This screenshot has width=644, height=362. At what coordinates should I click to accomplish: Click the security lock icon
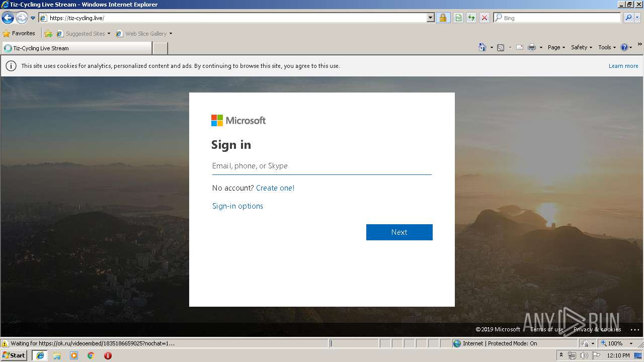443,18
